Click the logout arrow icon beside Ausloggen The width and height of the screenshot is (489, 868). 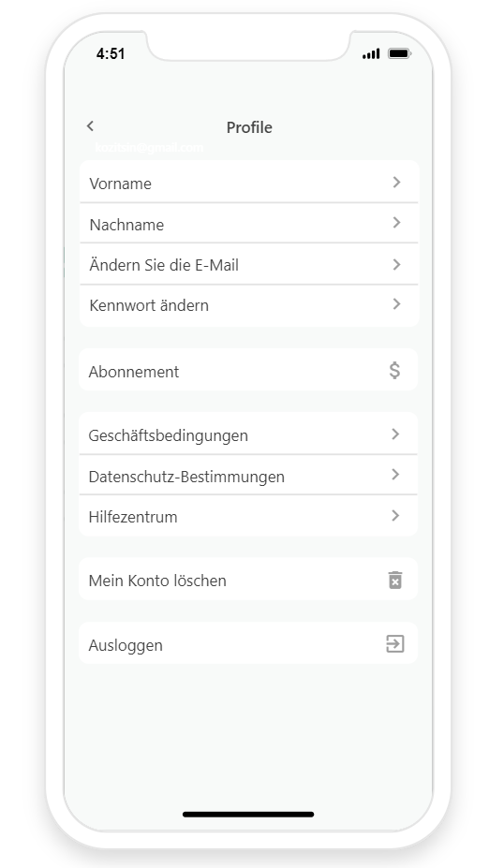395,644
